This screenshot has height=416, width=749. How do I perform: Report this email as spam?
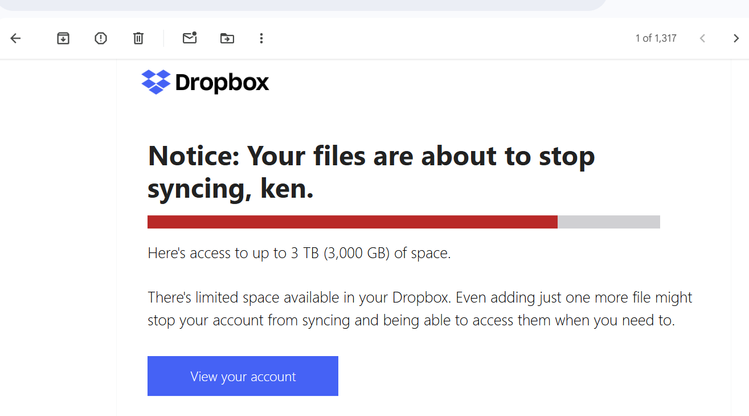(x=101, y=38)
